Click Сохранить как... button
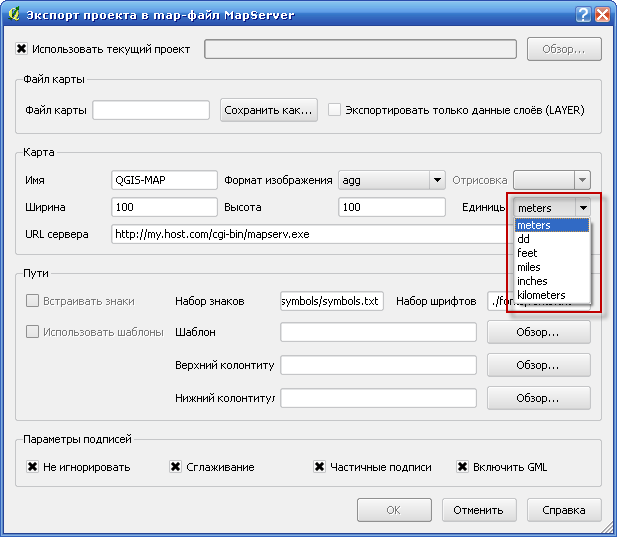The image size is (617, 537). click(269, 110)
